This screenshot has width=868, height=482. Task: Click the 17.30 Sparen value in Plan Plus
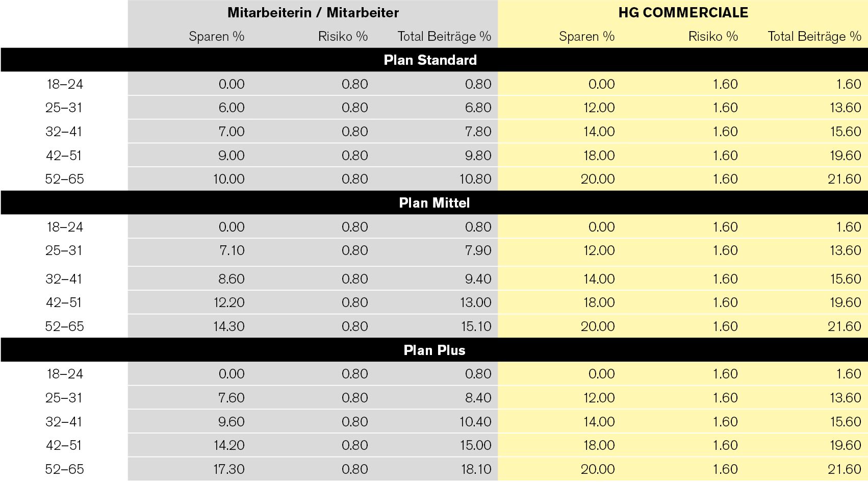tap(228, 469)
